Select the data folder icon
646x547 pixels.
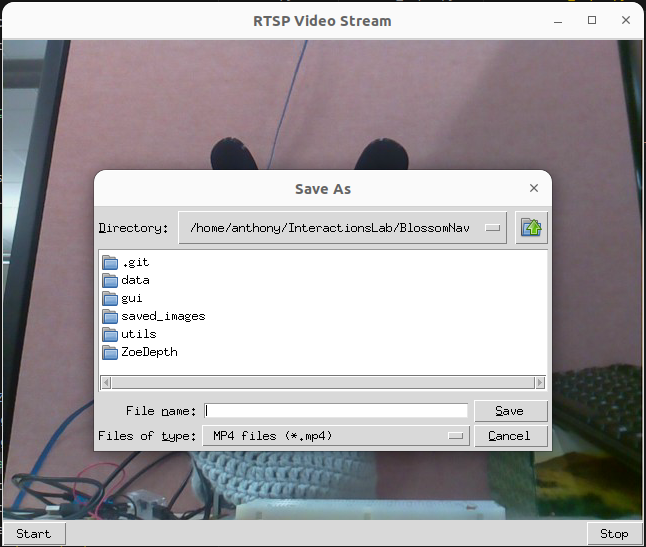click(x=110, y=280)
